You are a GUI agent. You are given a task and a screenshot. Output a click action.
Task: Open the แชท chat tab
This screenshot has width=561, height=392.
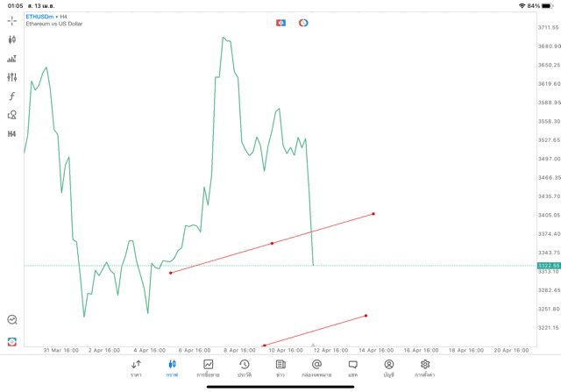coord(352,368)
